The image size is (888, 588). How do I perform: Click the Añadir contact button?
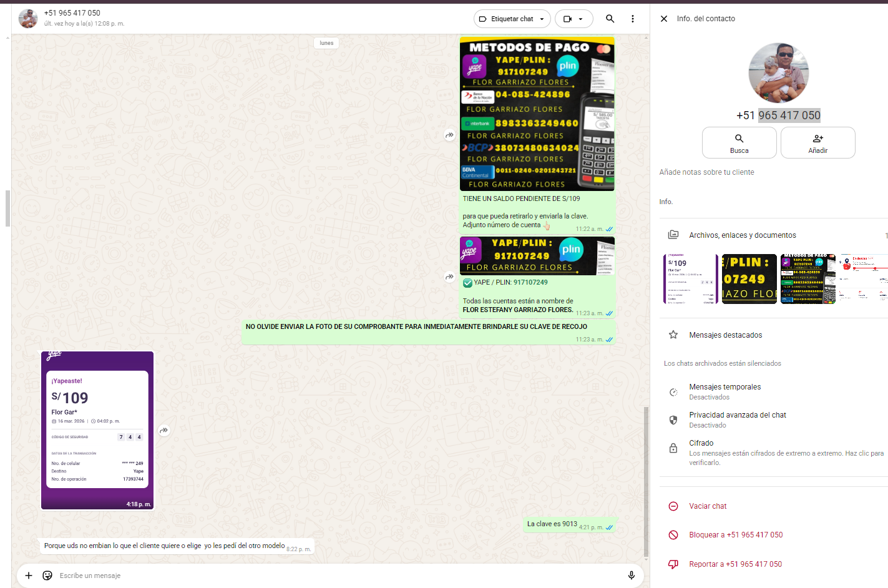(x=817, y=143)
